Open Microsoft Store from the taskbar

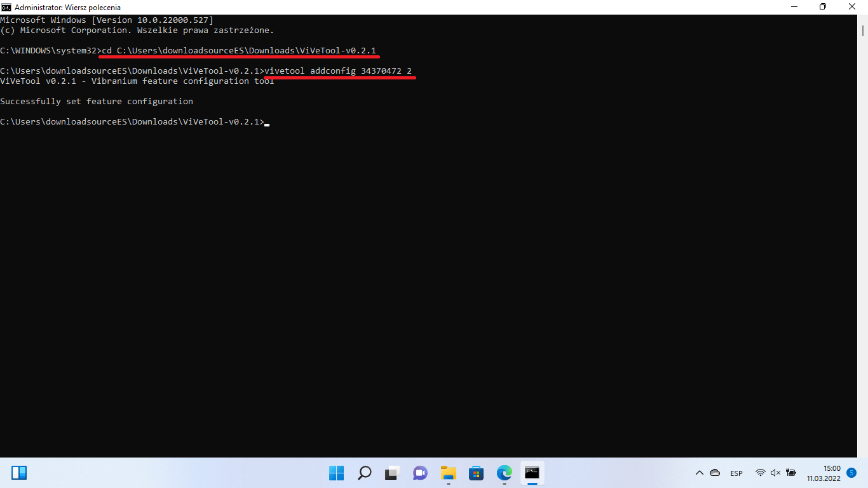tap(476, 473)
